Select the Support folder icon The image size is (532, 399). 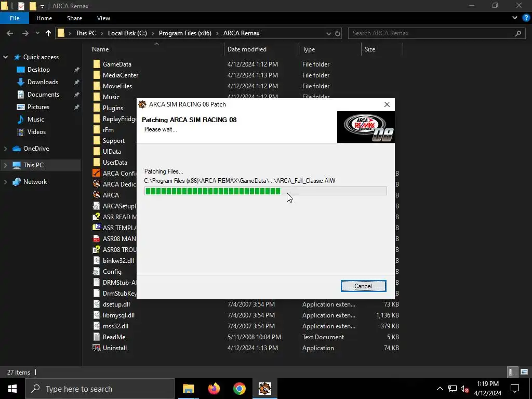click(97, 140)
